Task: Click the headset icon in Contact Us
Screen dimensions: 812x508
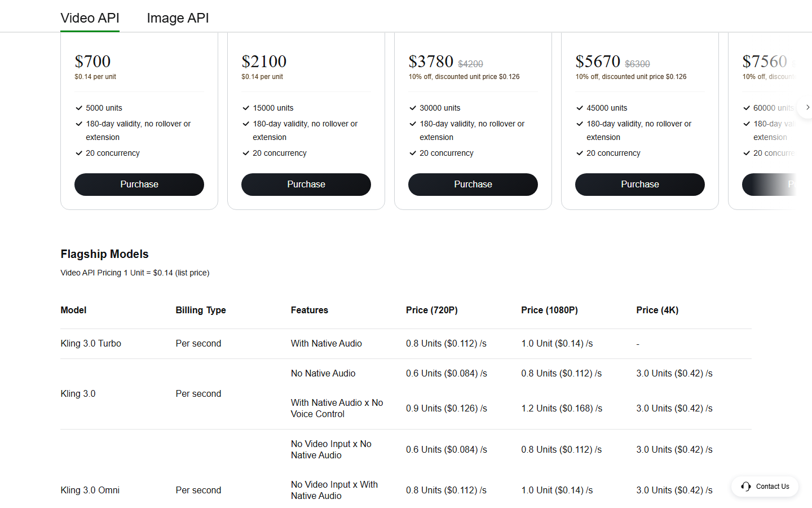Action: (x=746, y=487)
